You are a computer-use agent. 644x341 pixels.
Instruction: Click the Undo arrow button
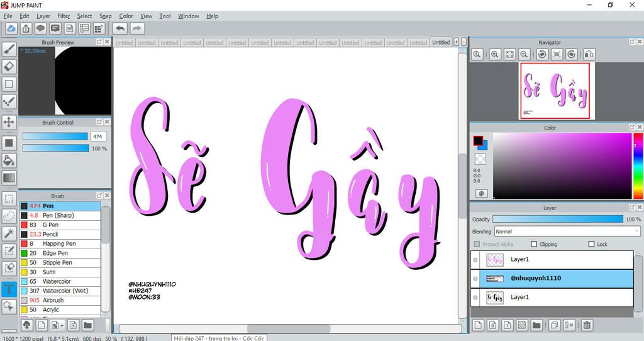point(120,28)
